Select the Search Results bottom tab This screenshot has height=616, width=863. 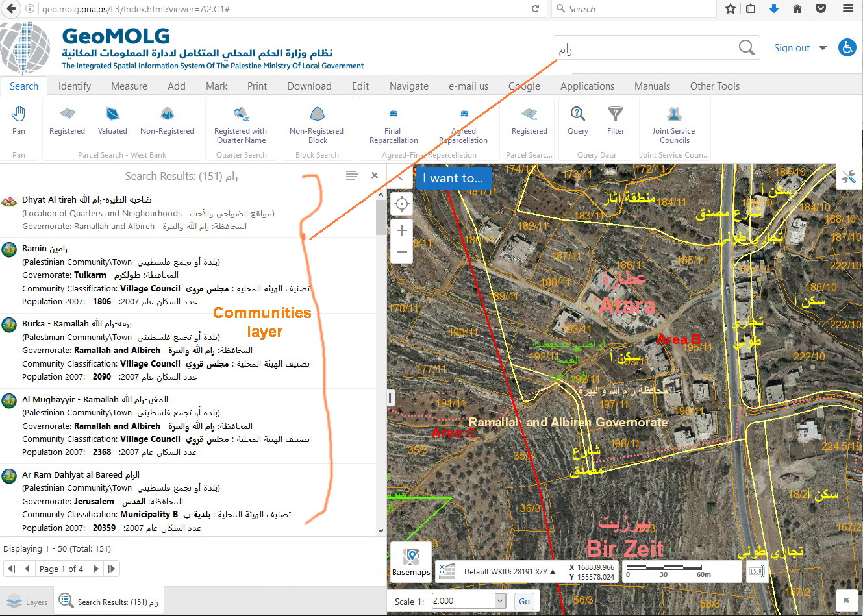(108, 602)
